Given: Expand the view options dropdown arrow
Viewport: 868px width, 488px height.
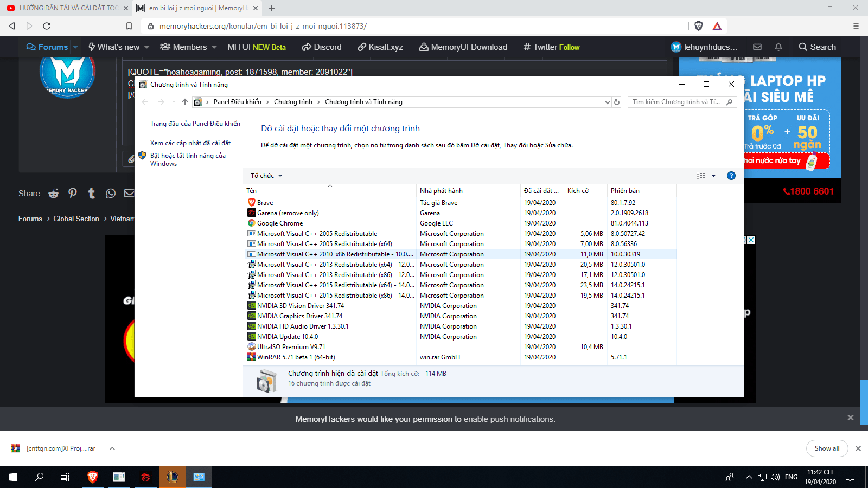Looking at the screenshot, I should 713,176.
